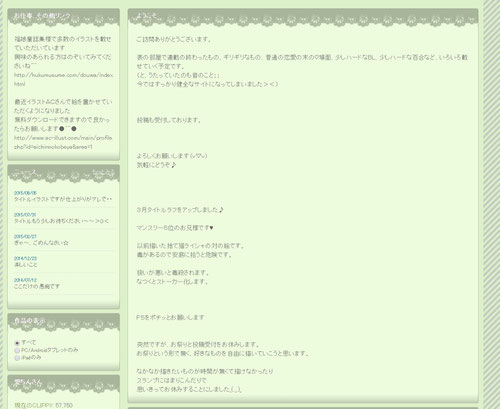500x409 pixels.
Task: Click the 3月タイトルラフをアップしました line
Action: [x=180, y=210]
